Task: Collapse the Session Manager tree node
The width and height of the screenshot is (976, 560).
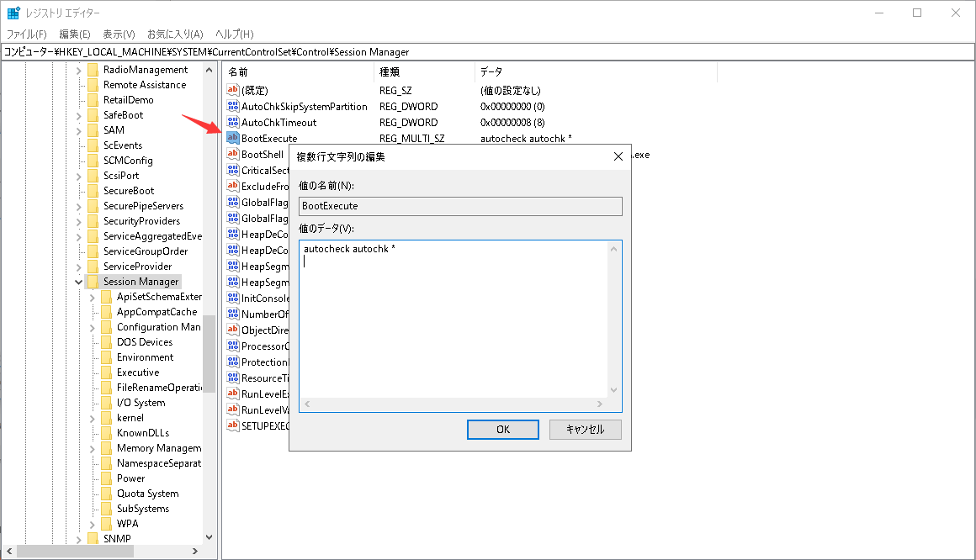Action: point(79,282)
